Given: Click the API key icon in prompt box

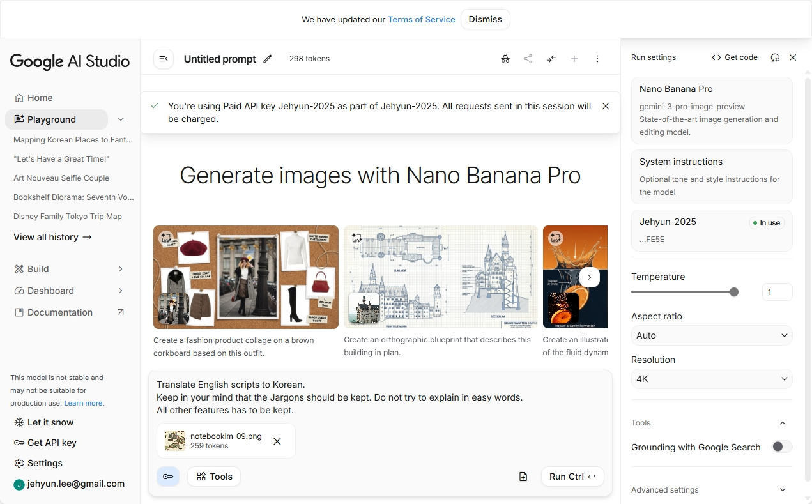Looking at the screenshot, I should pyautogui.click(x=168, y=477).
